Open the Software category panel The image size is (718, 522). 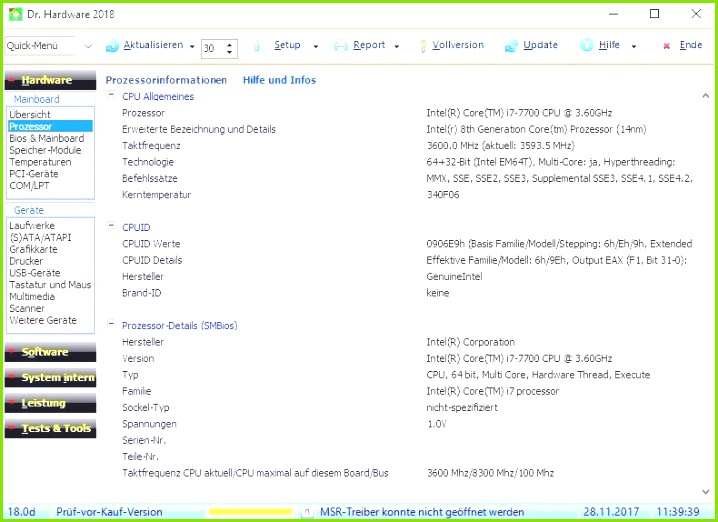pyautogui.click(x=50, y=352)
